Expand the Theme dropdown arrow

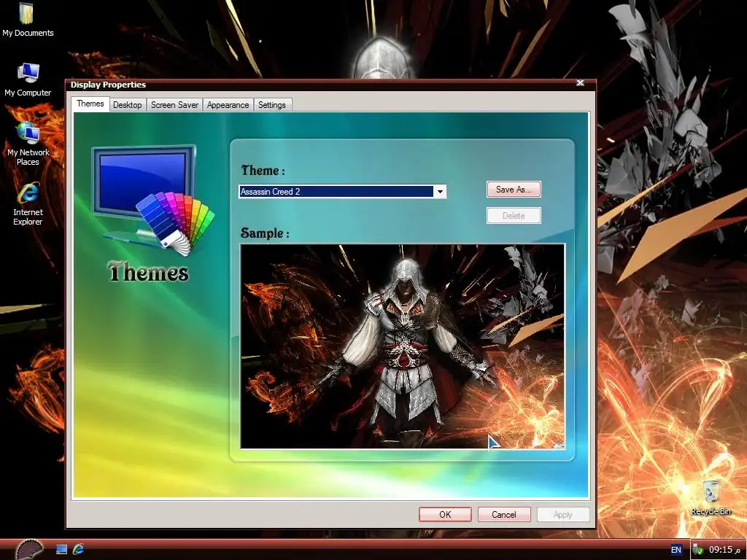pyautogui.click(x=440, y=192)
